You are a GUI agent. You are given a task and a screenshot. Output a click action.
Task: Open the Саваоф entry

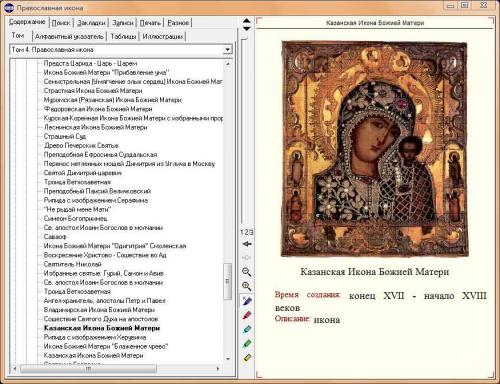(x=55, y=237)
